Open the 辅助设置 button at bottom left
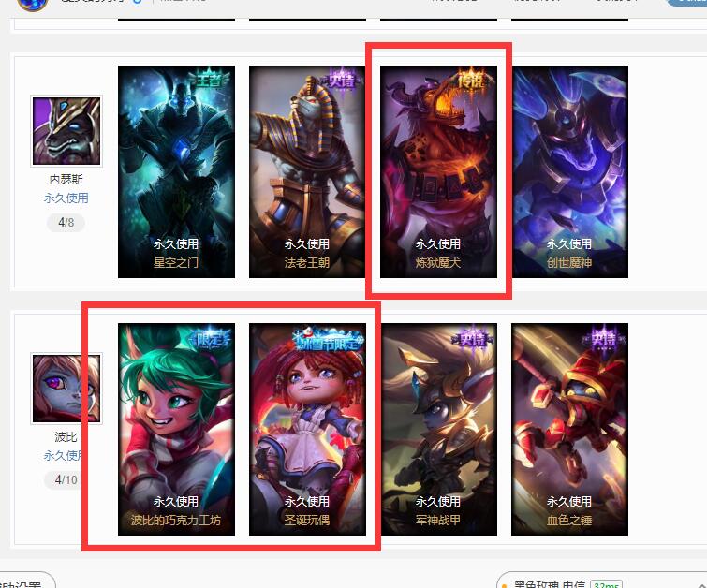This screenshot has height=588, width=707. click(22, 581)
